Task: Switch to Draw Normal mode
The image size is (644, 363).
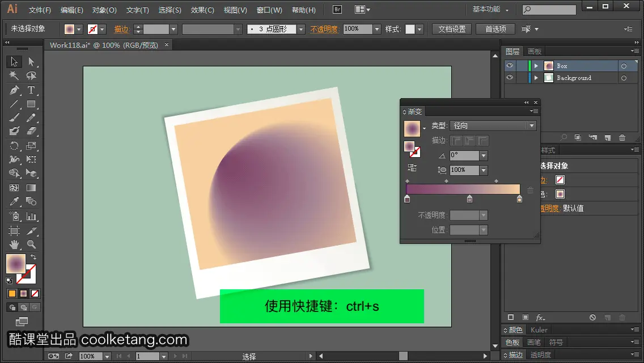Action: click(x=12, y=307)
